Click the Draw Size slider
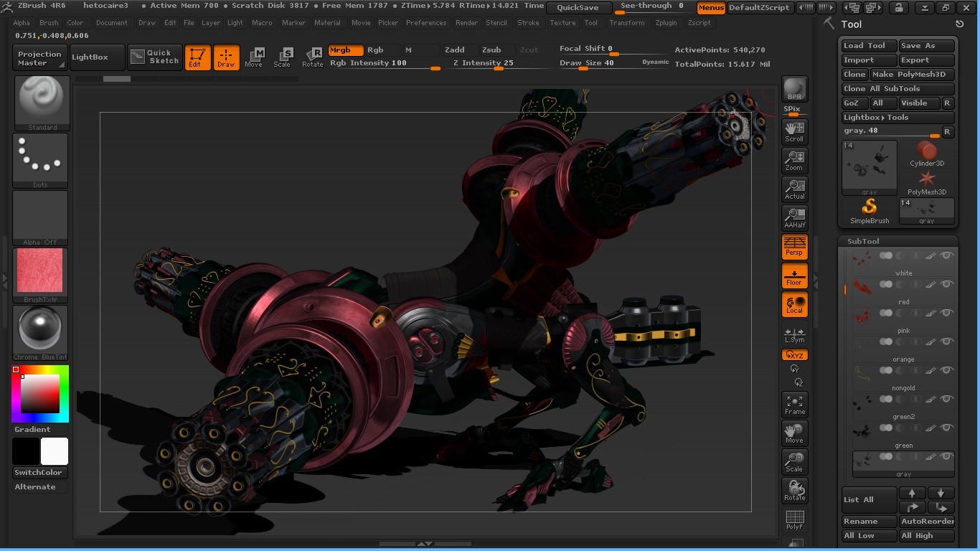The image size is (980, 551). point(615,64)
